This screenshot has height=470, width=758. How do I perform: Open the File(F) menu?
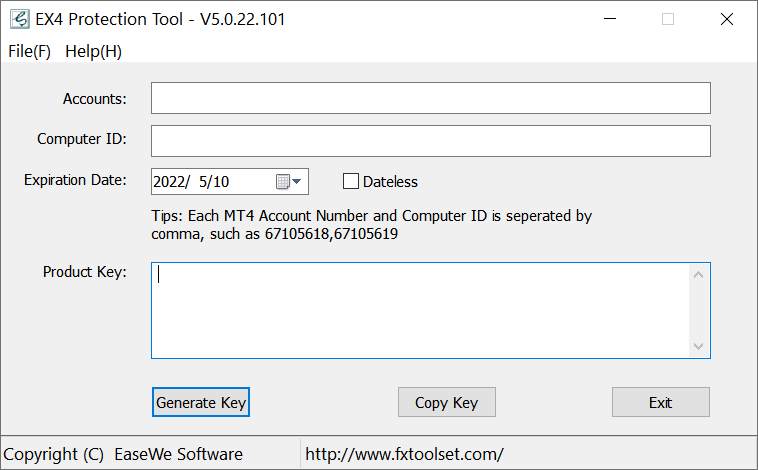pyautogui.click(x=29, y=51)
